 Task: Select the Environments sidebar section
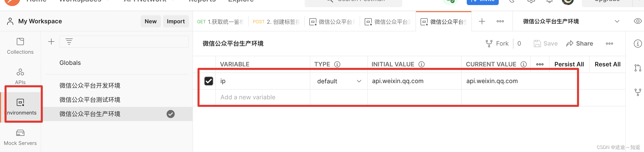pyautogui.click(x=20, y=107)
